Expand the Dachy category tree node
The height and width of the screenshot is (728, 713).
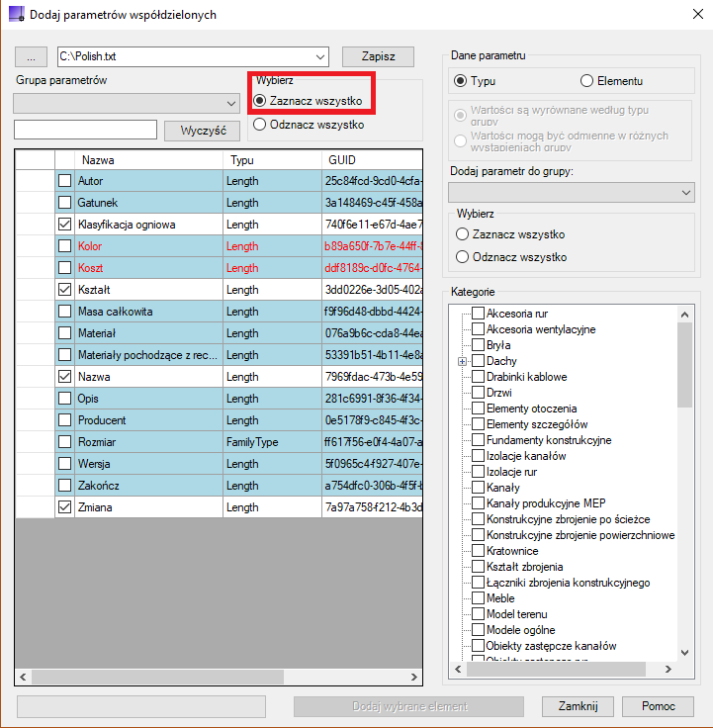pyautogui.click(x=462, y=361)
